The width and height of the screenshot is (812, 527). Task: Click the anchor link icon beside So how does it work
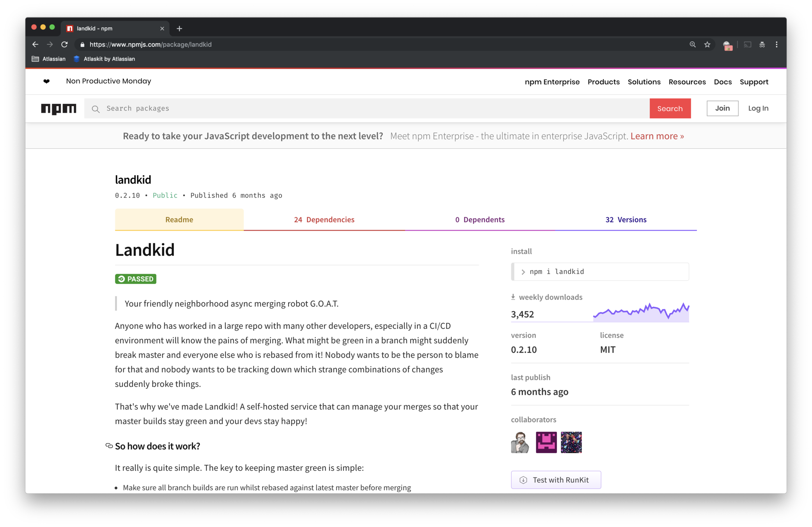109,446
